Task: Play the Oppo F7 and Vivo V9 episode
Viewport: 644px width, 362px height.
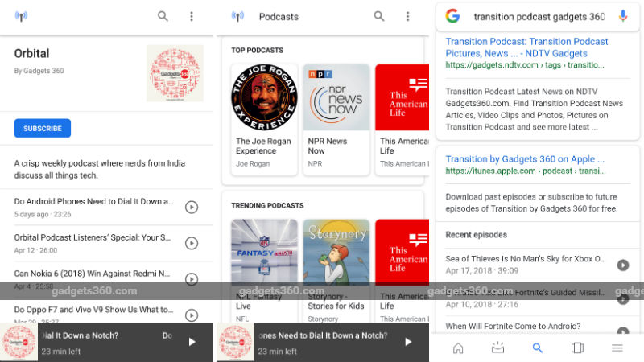Action: pos(192,315)
